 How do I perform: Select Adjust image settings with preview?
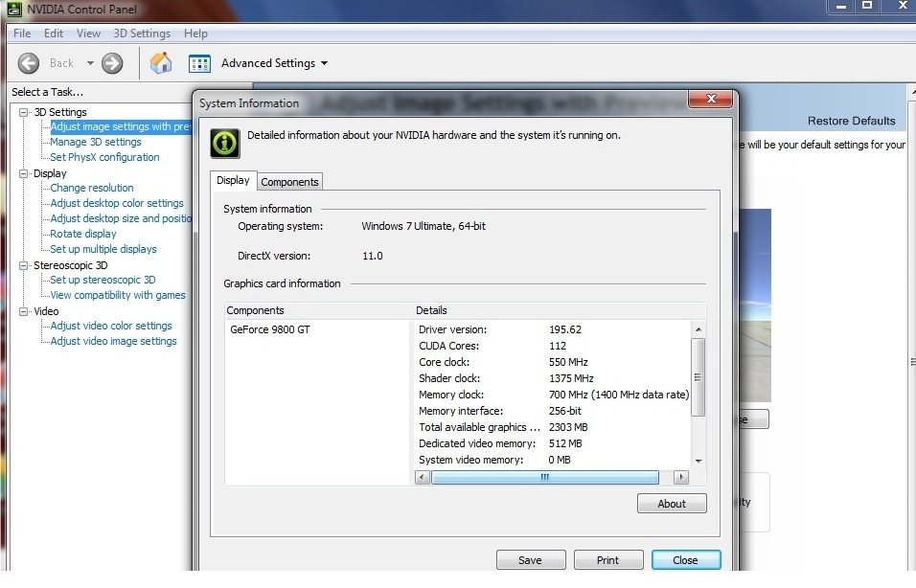[x=121, y=126]
